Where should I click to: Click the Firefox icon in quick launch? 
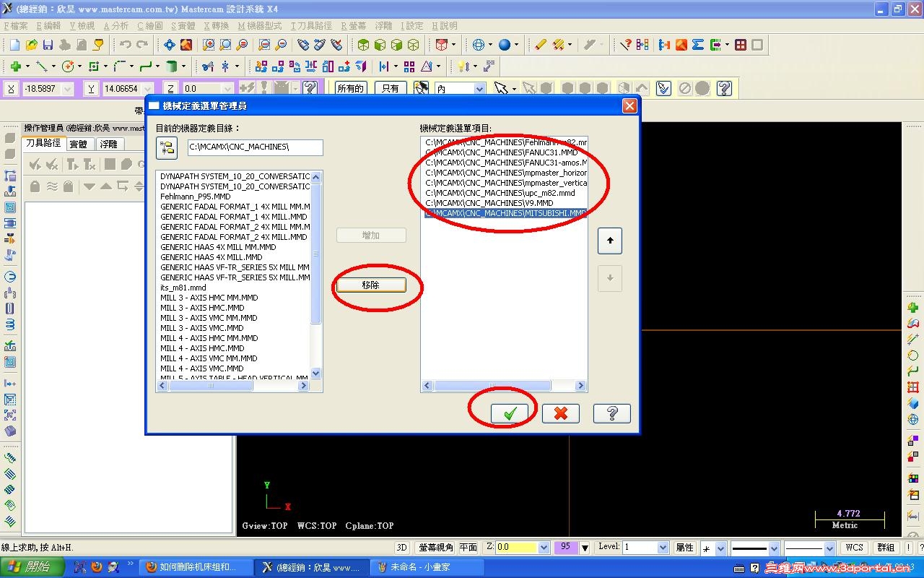(97, 567)
